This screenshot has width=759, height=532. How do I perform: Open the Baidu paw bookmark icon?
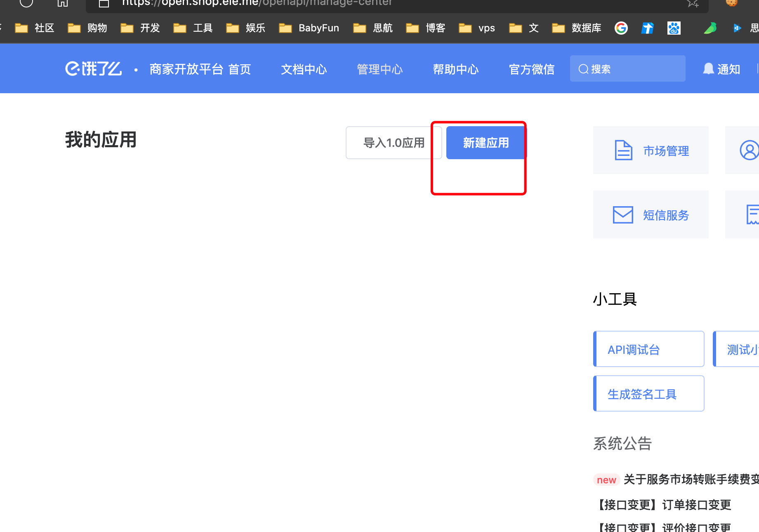[673, 28]
